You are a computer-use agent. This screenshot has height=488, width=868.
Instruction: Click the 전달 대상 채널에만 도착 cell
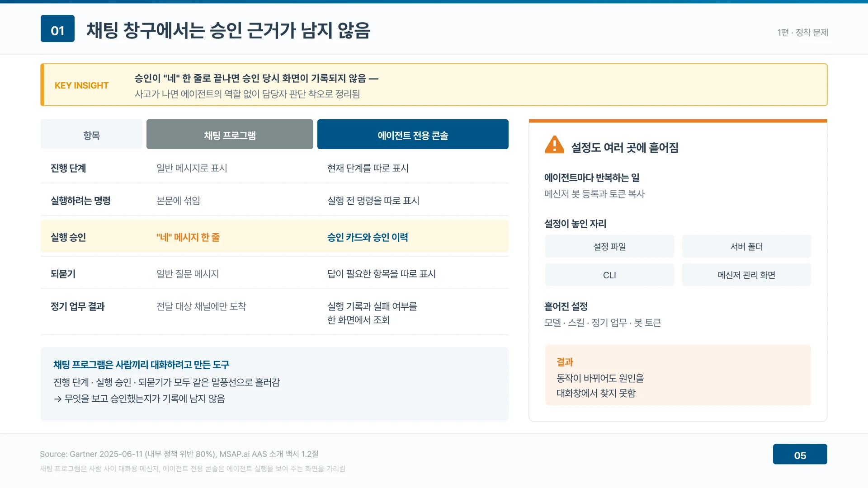tap(201, 306)
